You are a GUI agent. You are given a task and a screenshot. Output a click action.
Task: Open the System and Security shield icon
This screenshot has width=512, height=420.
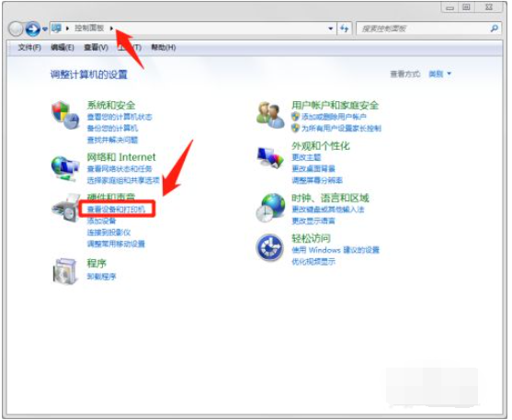click(65, 116)
